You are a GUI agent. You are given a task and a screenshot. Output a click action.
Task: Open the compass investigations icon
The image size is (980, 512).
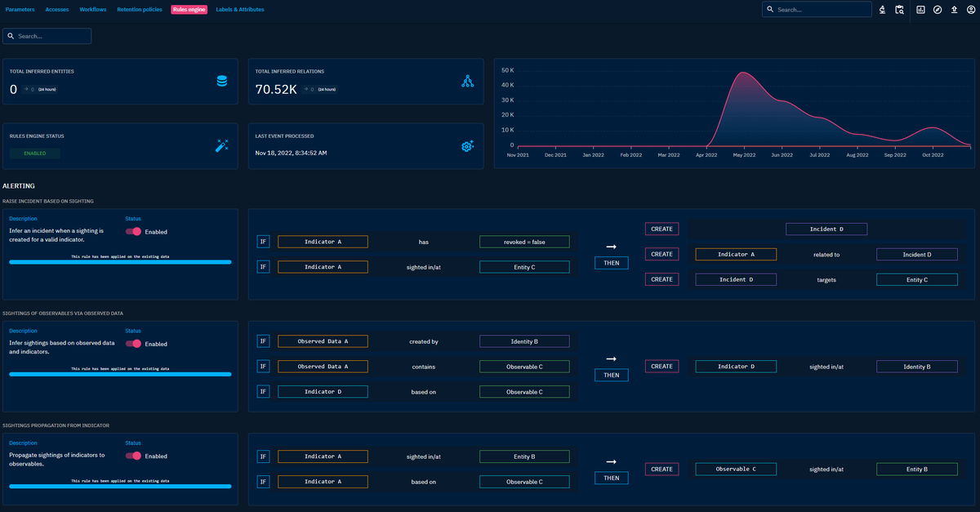[x=938, y=10]
